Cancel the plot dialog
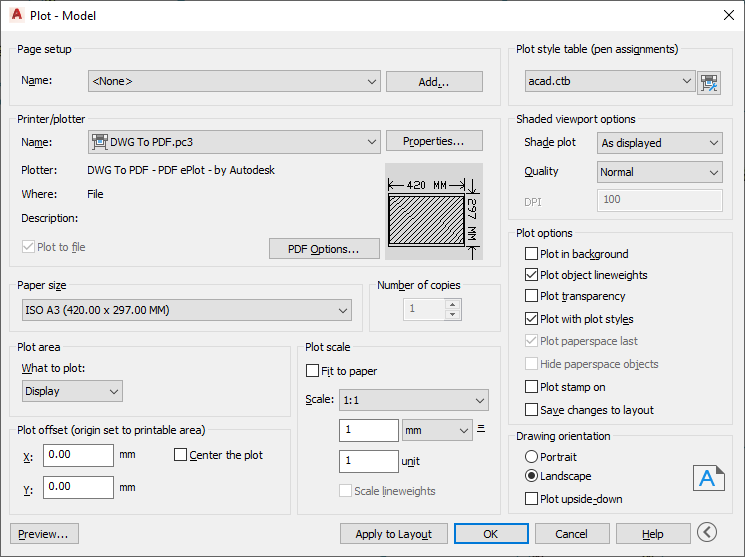Viewport: 745px width, 557px height. click(x=572, y=534)
